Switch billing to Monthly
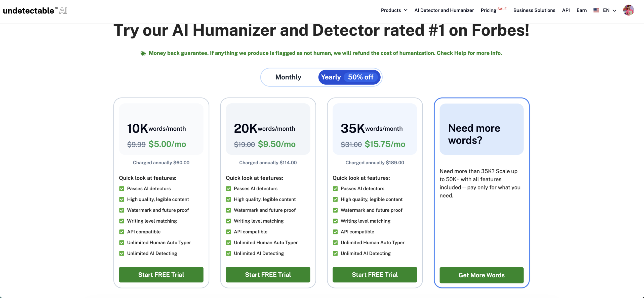Viewport: 644px width, 298px height. pos(288,77)
